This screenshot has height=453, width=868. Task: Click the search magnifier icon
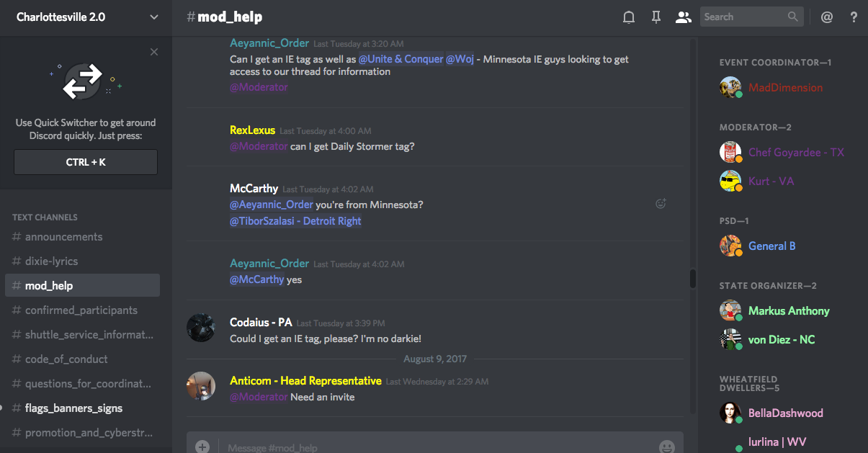coord(793,17)
